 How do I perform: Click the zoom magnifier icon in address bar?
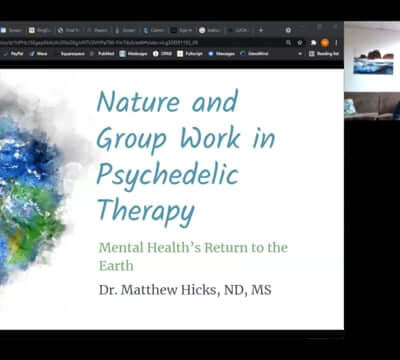(x=288, y=42)
